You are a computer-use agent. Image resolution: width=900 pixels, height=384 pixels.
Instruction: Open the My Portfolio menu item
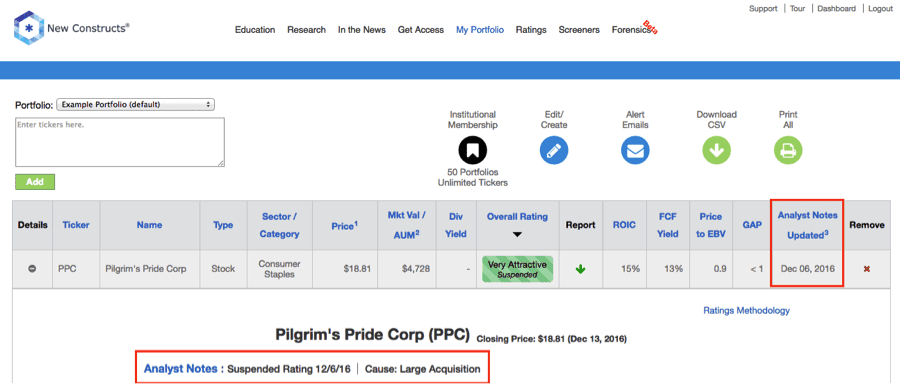(480, 30)
